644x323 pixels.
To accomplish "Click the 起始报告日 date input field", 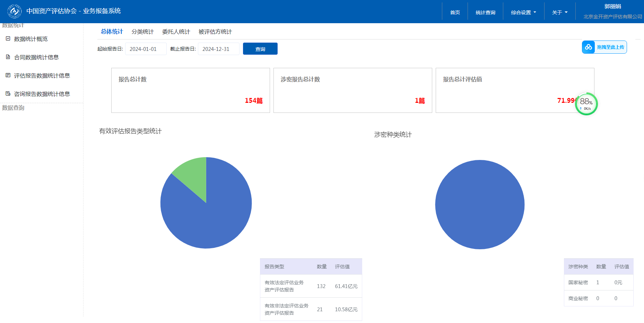I will point(146,49).
